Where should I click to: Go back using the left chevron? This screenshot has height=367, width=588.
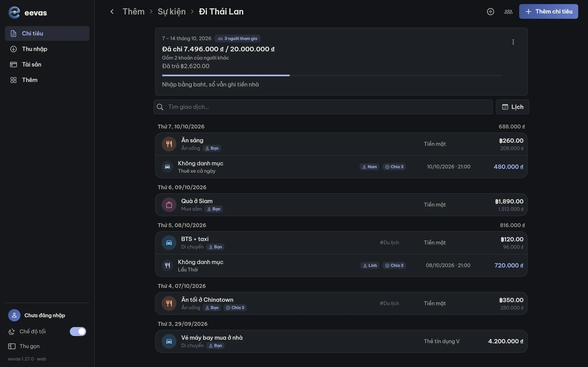[112, 11]
